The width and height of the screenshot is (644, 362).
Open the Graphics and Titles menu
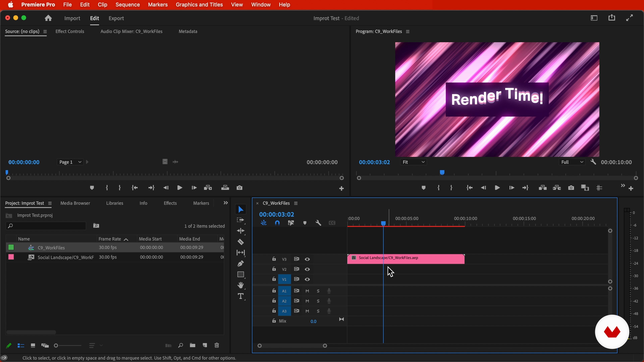click(x=199, y=5)
